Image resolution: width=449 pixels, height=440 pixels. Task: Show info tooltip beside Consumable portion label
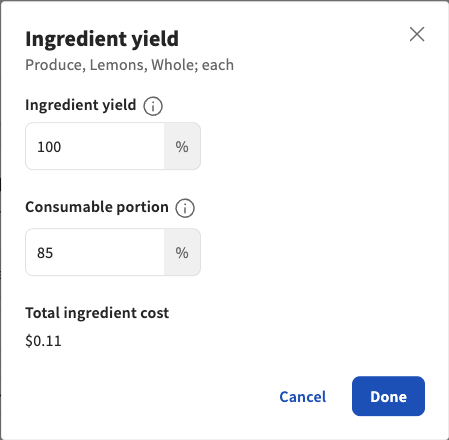[185, 208]
